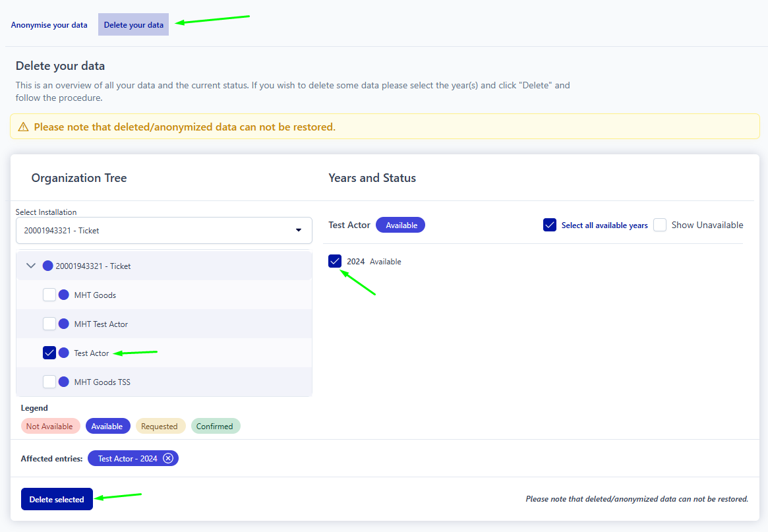Click the status dot next to MHT Goods TSS

coord(64,382)
